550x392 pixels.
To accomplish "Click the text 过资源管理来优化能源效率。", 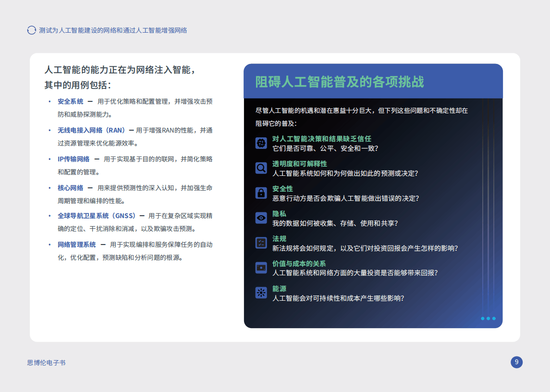I will coord(98,143).
